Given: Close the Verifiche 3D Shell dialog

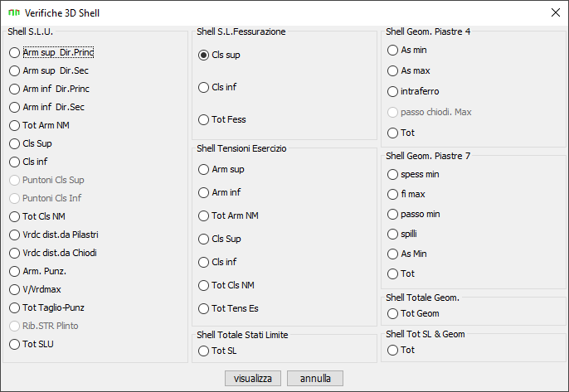Looking at the screenshot, I should 555,12.
